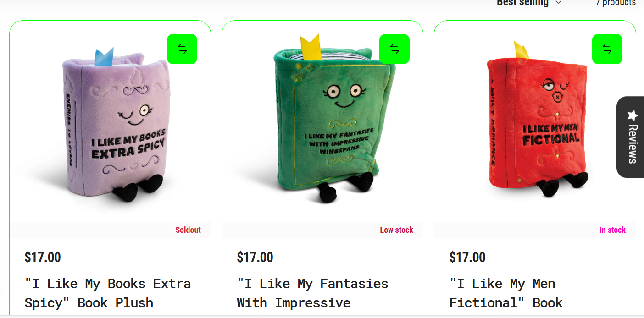
Task: Click the star icon on Reviews tab
Action: point(633,115)
